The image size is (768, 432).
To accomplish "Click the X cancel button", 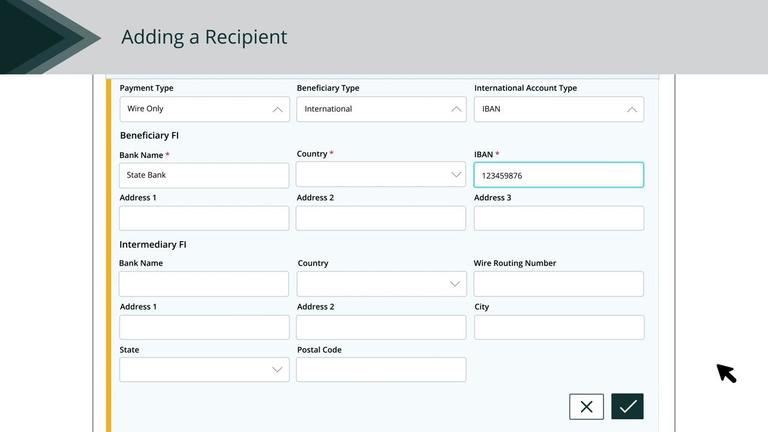I will click(x=586, y=406).
